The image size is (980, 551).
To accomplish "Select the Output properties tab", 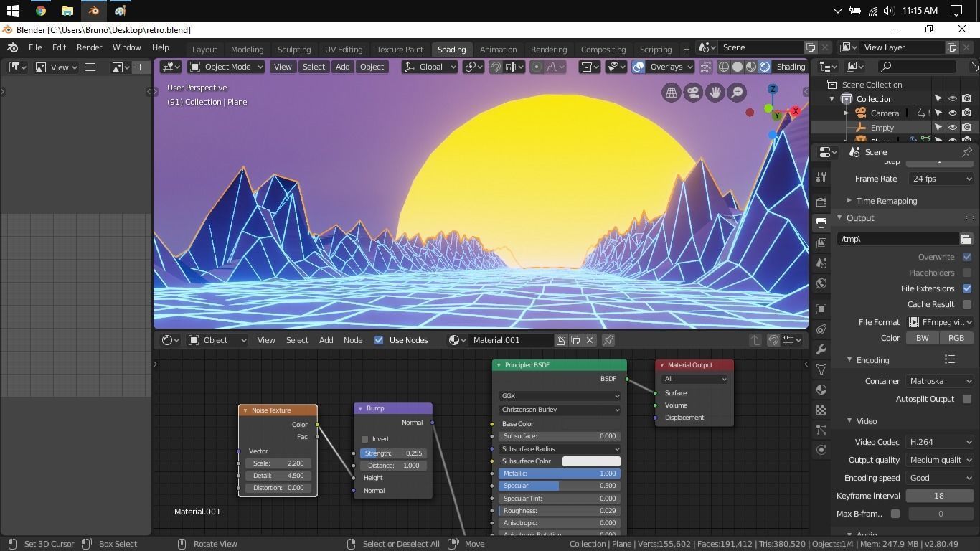I will [821, 222].
